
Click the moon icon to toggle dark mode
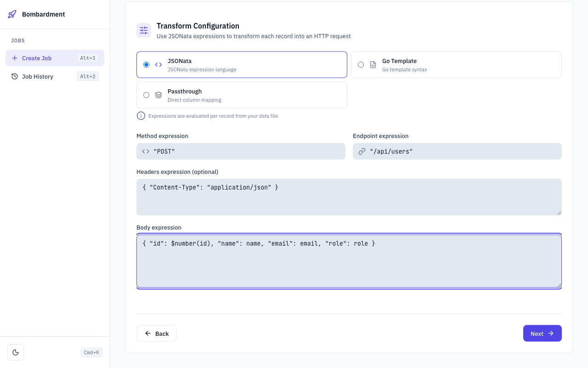coord(15,352)
